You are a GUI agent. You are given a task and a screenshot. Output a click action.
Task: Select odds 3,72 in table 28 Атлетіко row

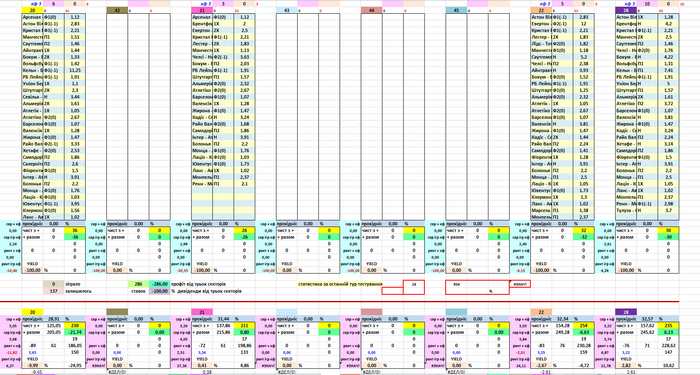tap(668, 104)
